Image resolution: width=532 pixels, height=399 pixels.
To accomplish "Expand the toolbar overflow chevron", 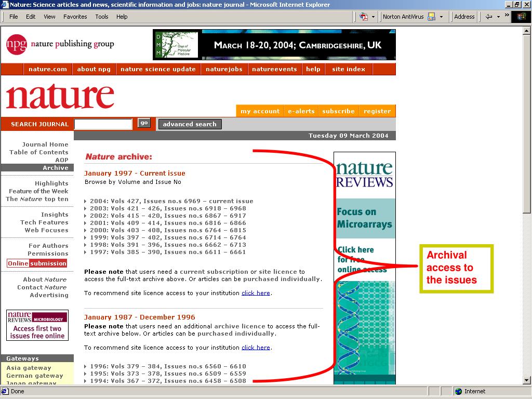I will coord(507,15).
